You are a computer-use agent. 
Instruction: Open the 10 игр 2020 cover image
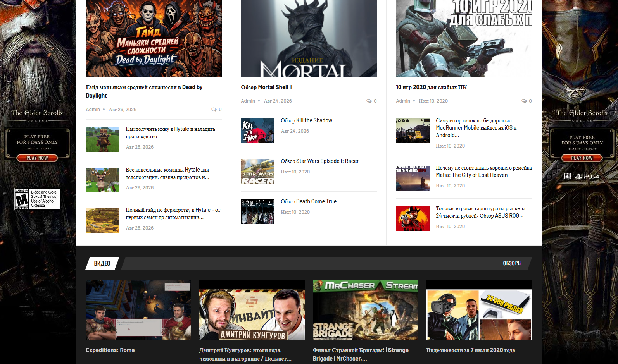(x=464, y=39)
